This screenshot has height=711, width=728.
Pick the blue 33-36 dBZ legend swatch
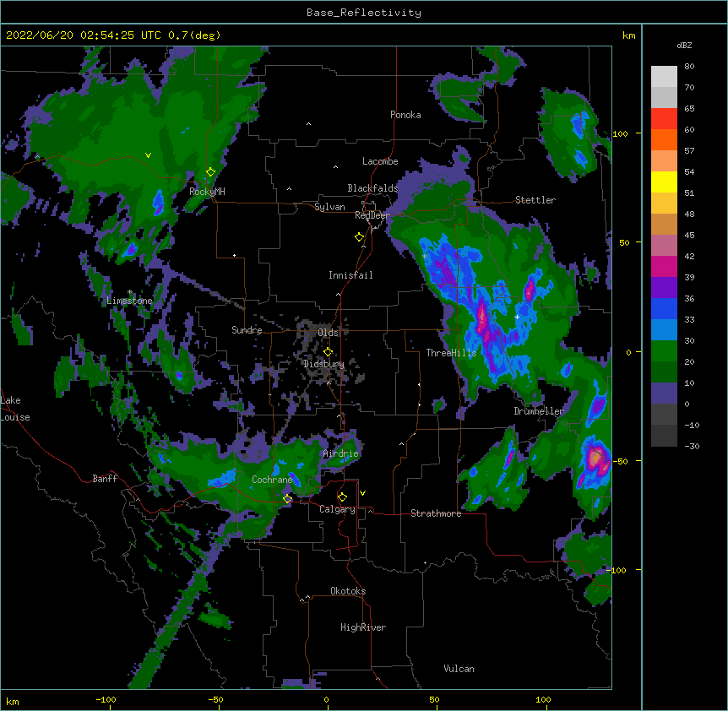pos(664,308)
